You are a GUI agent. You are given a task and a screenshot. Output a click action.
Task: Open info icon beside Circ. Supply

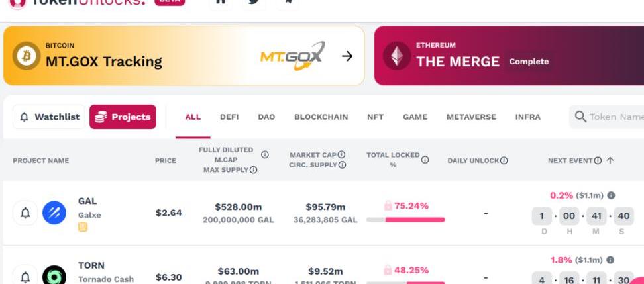click(342, 165)
